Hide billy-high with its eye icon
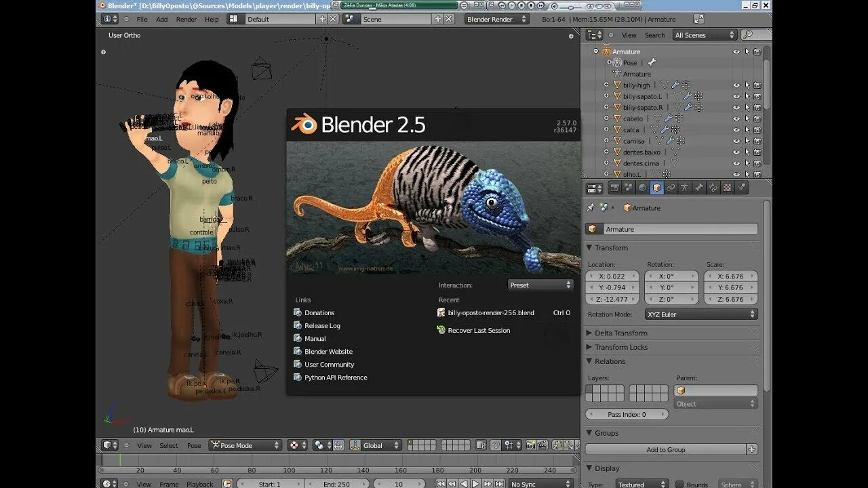Viewport: 868px width, 488px height. pyautogui.click(x=736, y=85)
